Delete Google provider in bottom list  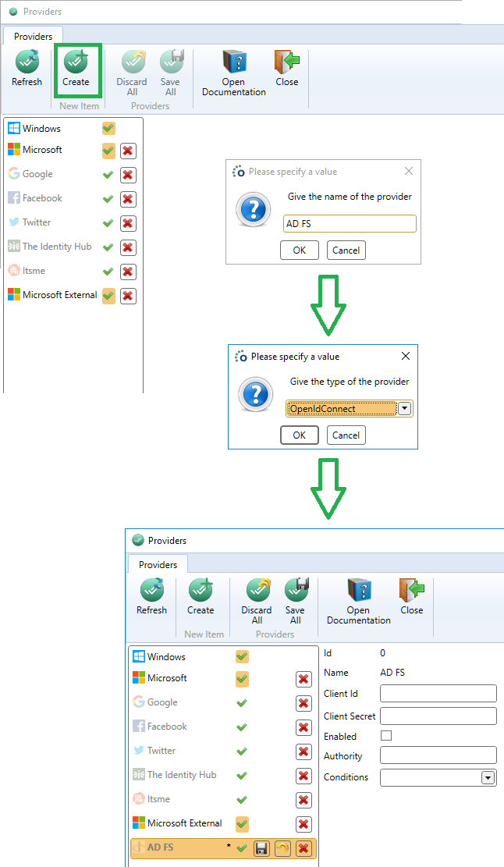point(303,703)
